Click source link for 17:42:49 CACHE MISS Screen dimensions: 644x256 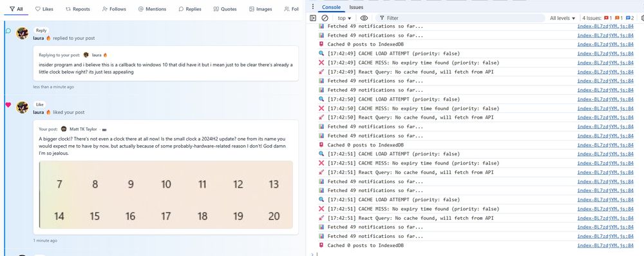[x=605, y=63]
